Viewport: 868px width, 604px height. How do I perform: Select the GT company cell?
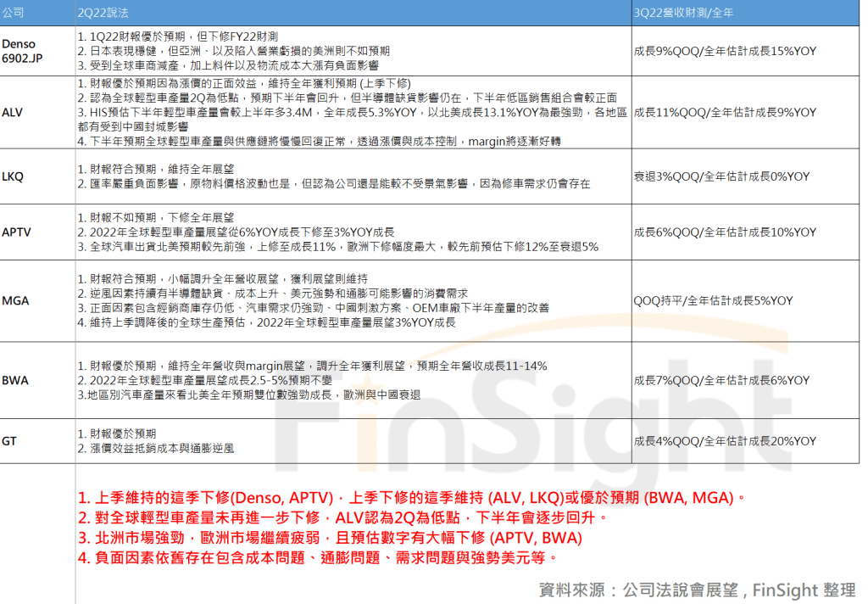coord(9,441)
